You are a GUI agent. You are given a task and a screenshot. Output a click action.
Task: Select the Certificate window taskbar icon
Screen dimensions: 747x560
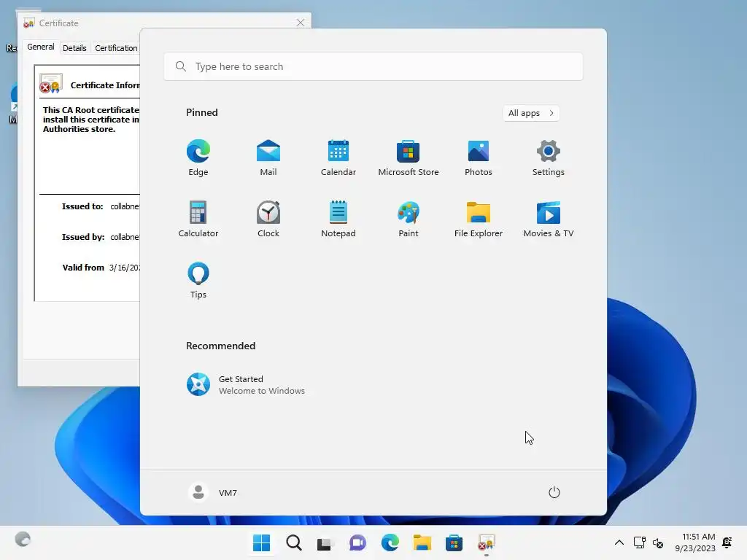click(x=487, y=542)
